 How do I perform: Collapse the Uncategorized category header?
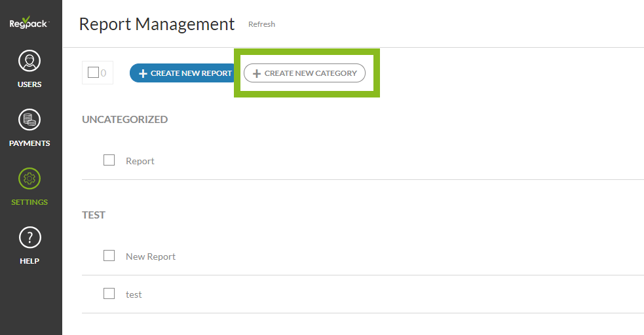coord(124,119)
